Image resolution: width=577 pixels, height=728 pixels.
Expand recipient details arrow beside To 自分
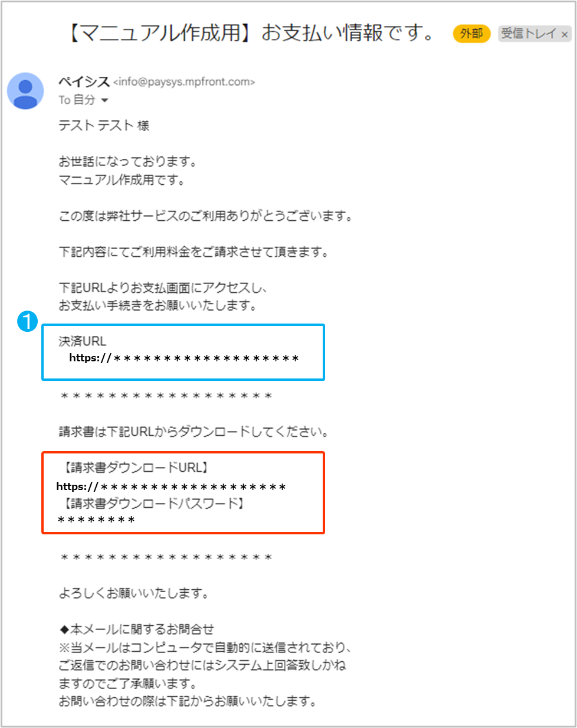coord(105,100)
